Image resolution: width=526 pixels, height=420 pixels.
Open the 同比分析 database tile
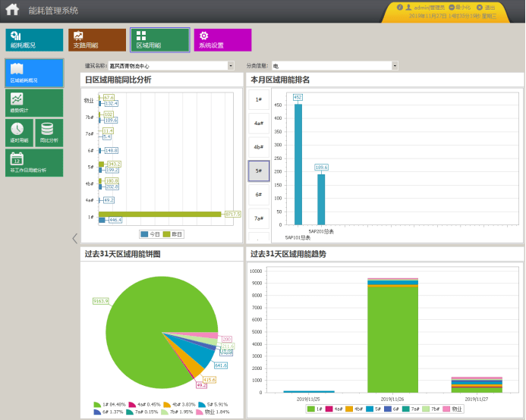49,133
